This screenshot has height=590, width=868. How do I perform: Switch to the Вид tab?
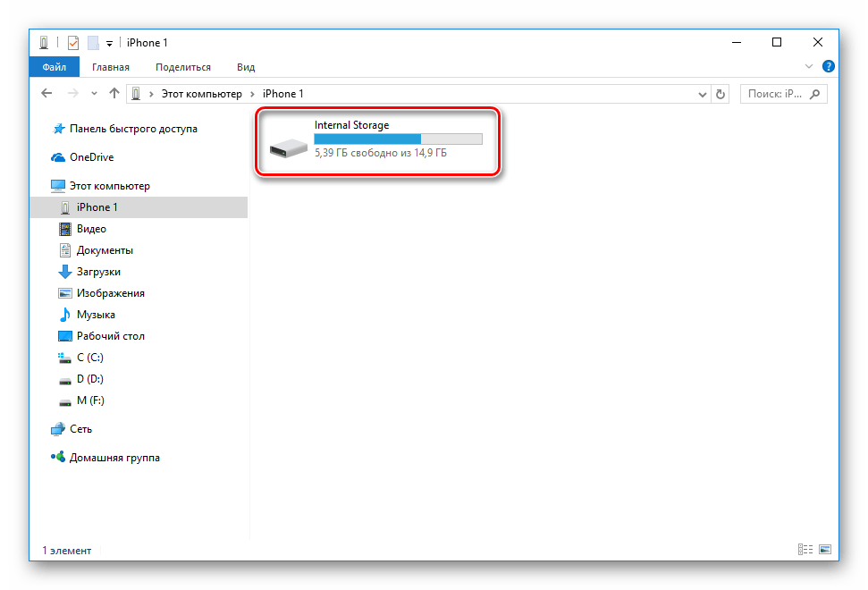click(x=246, y=67)
